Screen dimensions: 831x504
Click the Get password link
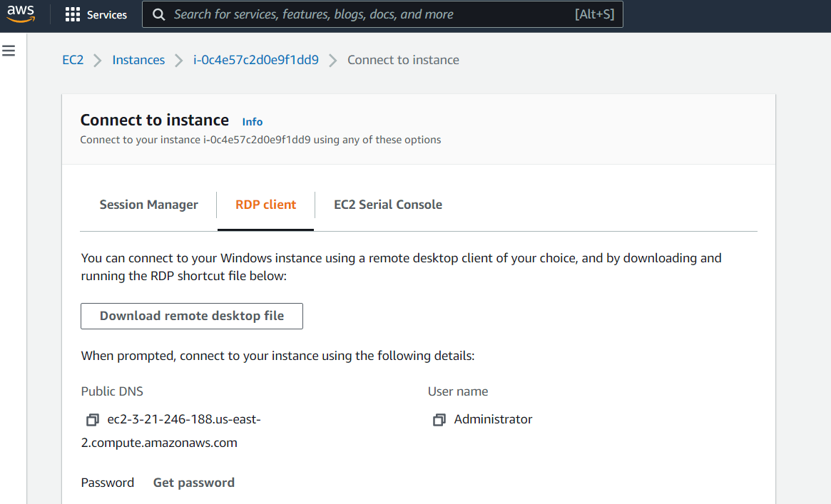(x=194, y=483)
